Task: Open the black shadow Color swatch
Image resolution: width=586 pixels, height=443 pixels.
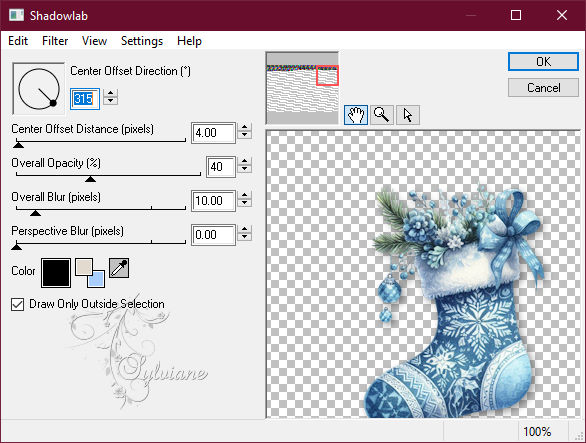Action: click(x=56, y=273)
